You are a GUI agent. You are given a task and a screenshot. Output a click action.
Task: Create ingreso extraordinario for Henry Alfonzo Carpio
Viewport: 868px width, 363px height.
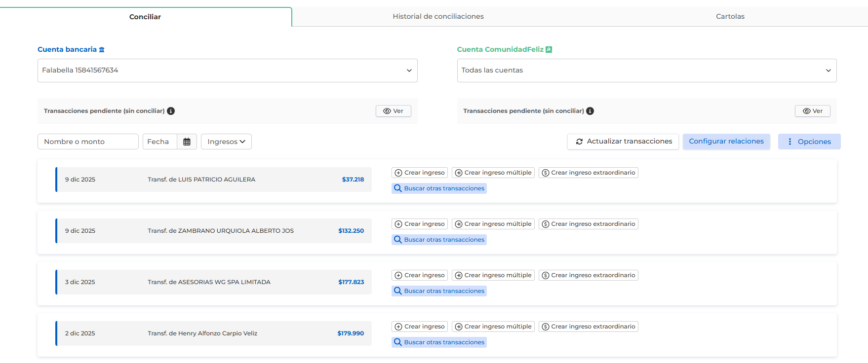pos(588,327)
